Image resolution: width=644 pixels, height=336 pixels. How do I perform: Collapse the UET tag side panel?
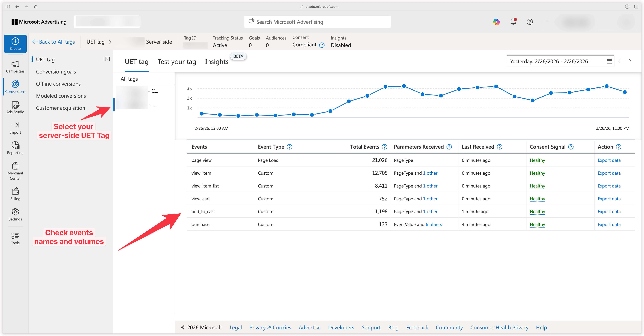tap(107, 59)
